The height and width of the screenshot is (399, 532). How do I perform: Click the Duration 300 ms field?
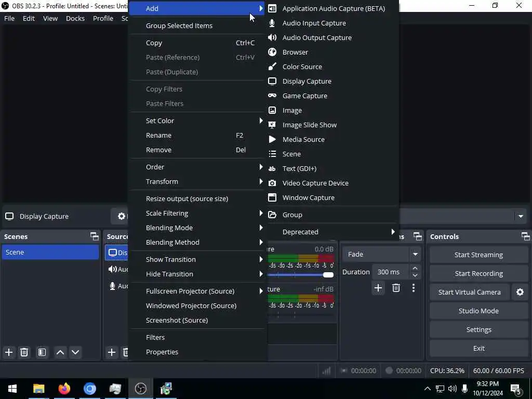(392, 272)
